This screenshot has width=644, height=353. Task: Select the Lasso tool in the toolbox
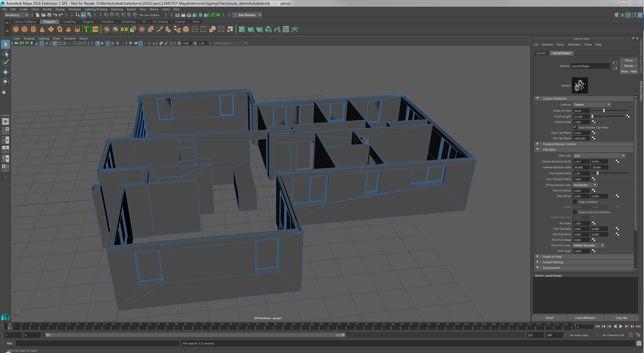5,54
